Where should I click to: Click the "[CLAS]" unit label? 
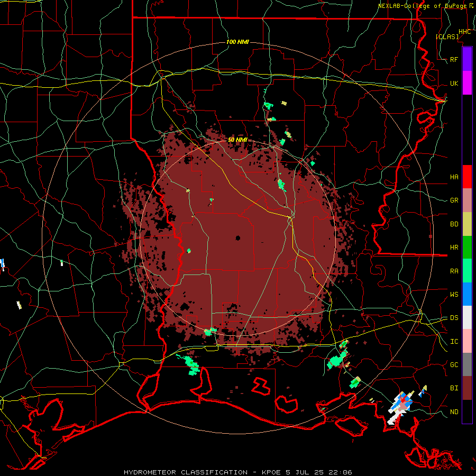(447, 36)
